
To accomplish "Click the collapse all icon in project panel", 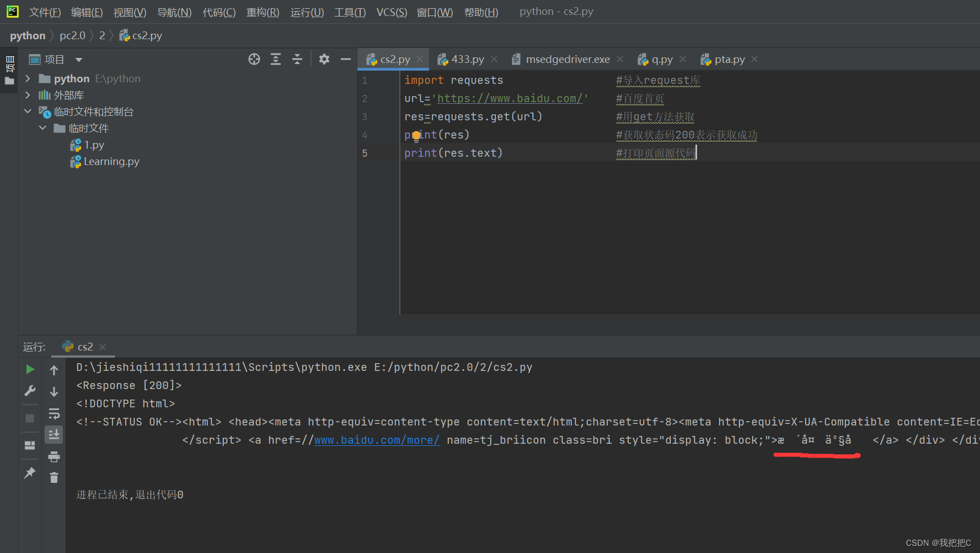I will coord(297,59).
